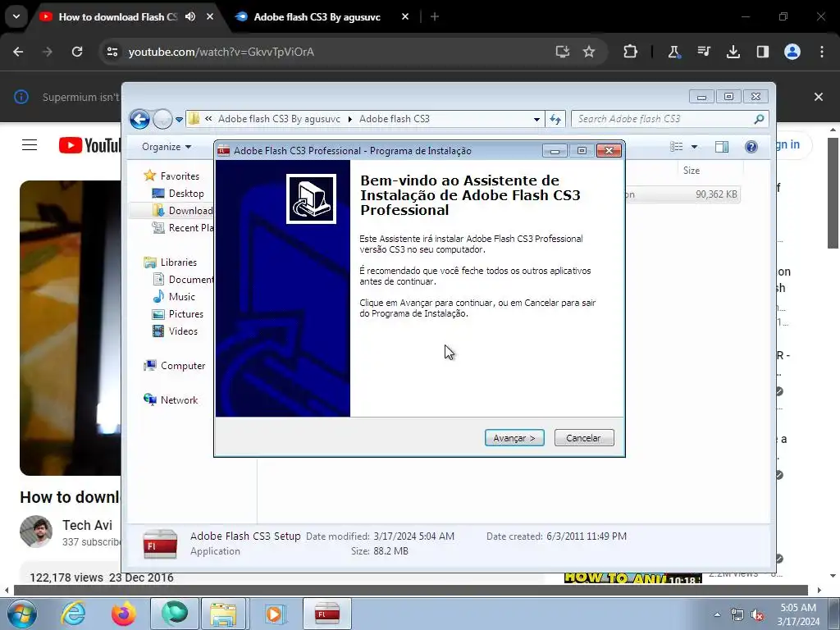Open Explorer recent locations dropdown arrow
This screenshot has height=630, width=840.
click(179, 120)
